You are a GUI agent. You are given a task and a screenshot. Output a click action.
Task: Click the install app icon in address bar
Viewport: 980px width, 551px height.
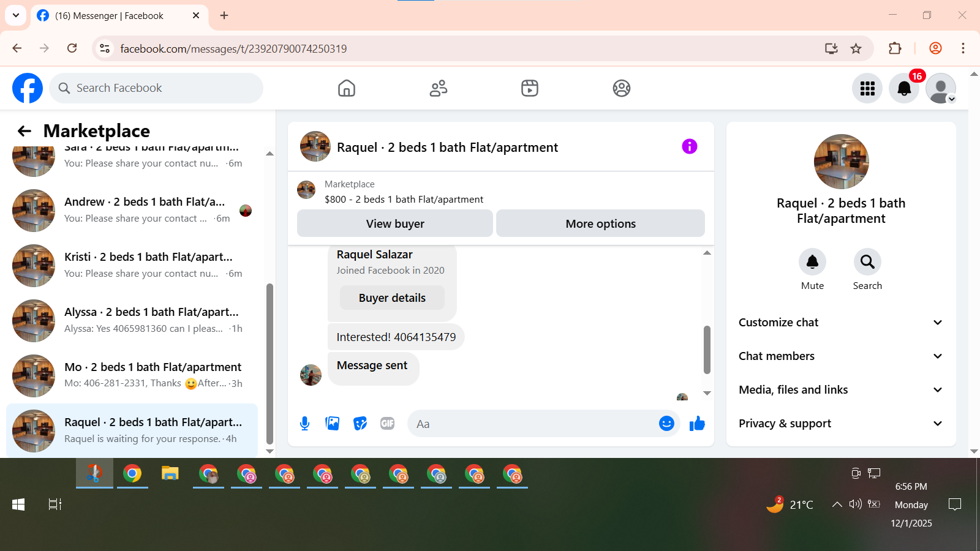(831, 48)
